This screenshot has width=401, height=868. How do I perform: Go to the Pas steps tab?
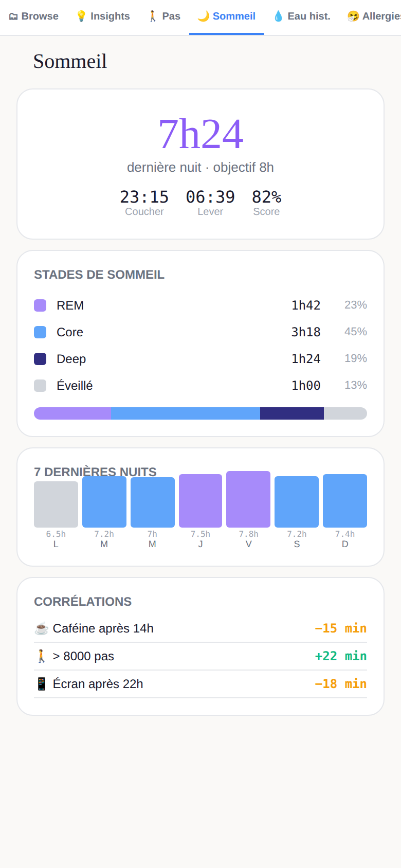164,16
